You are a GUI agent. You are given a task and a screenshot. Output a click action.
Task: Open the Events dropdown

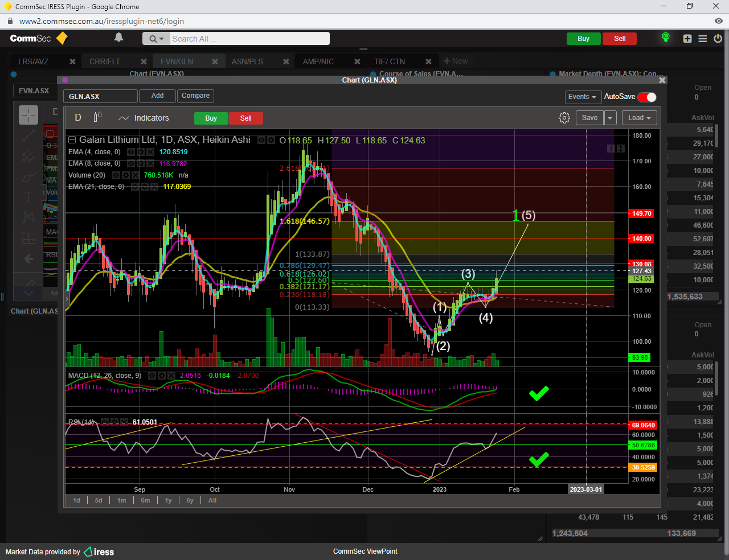(x=582, y=97)
